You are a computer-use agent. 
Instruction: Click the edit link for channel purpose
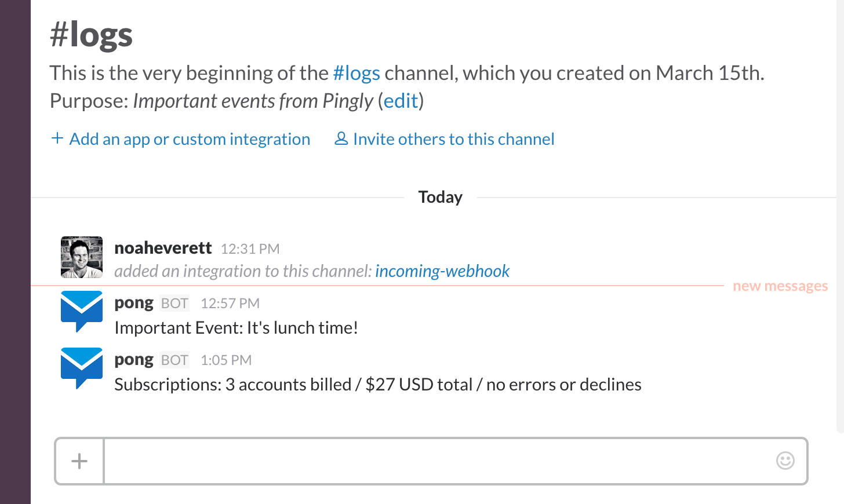(401, 101)
